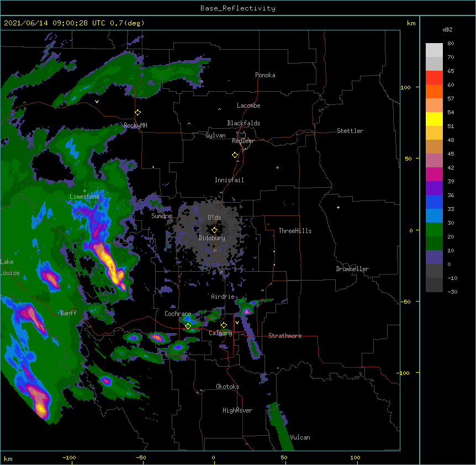Click the gray ground clutter around Olds radar
The image size is (476, 465).
point(213,234)
